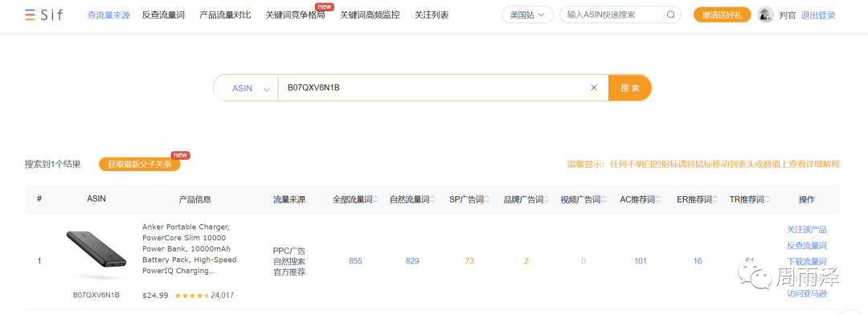Clear the ASIN search field with X icon
The image size is (868, 315).
pos(594,88)
